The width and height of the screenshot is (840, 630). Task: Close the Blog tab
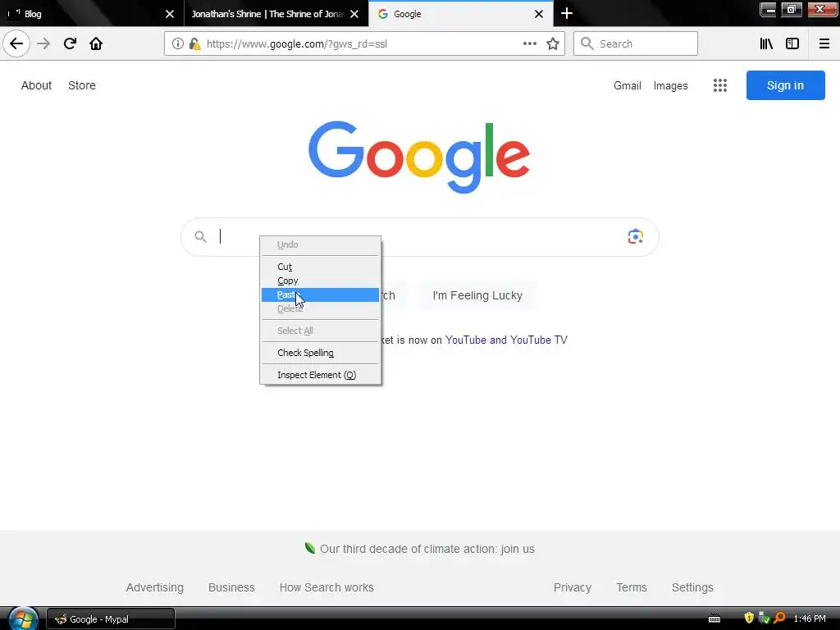click(x=169, y=14)
